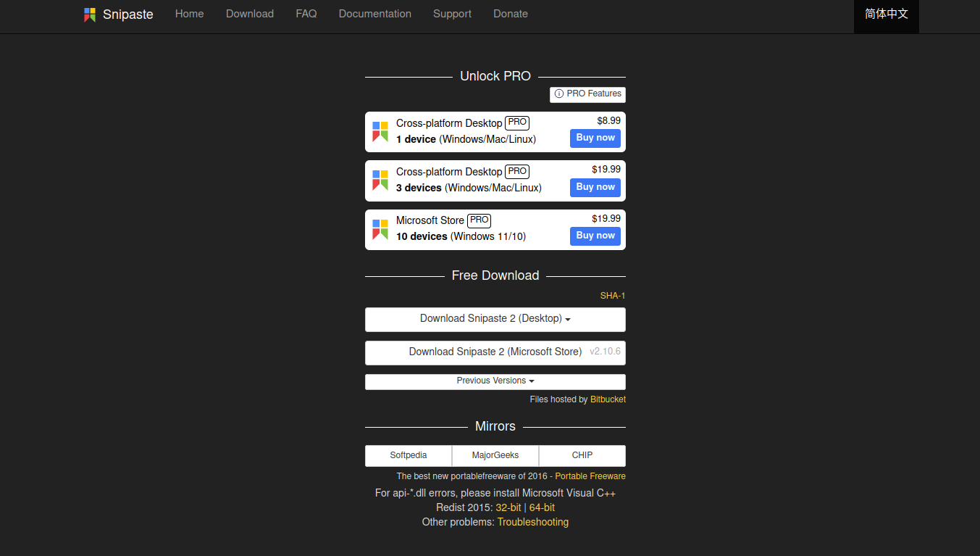Open Documentation in the top navigation
The height and width of the screenshot is (556, 980).
click(x=375, y=14)
